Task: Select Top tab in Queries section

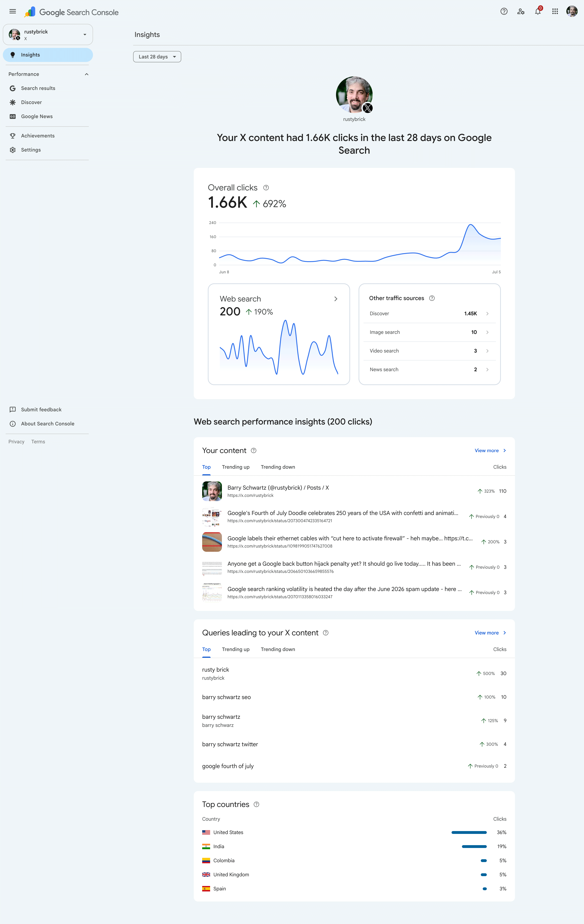Action: (206, 649)
